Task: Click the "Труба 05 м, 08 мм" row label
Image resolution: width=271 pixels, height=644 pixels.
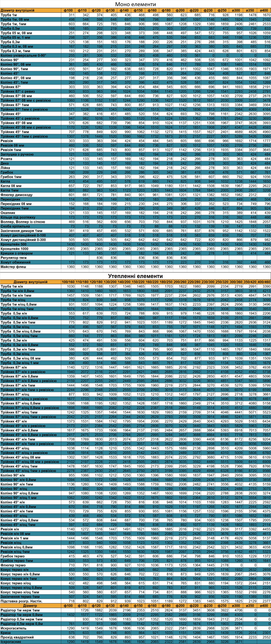Action: [x=16, y=33]
